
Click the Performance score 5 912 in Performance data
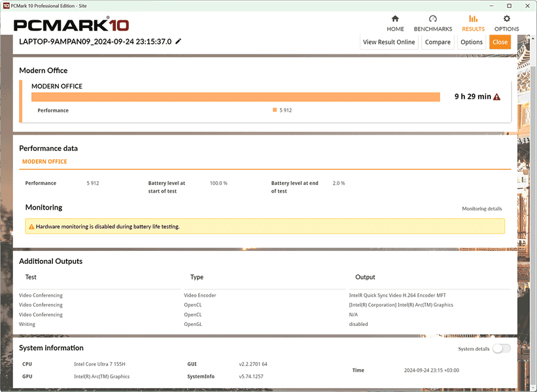coord(93,183)
